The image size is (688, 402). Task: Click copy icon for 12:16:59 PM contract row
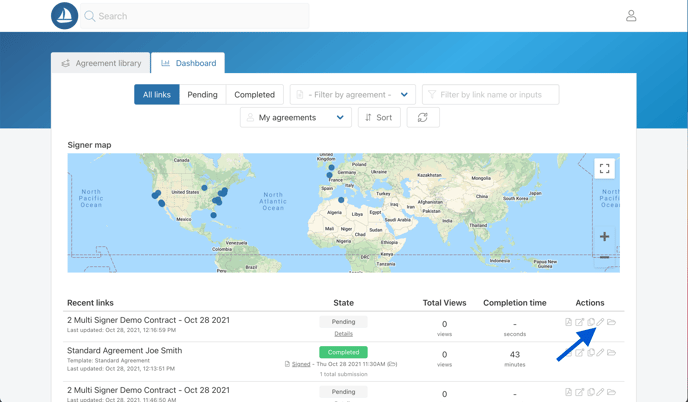tap(591, 322)
